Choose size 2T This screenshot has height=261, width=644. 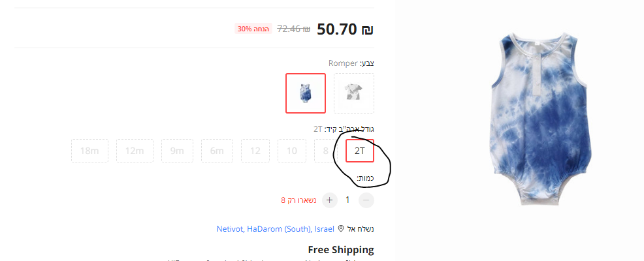360,151
